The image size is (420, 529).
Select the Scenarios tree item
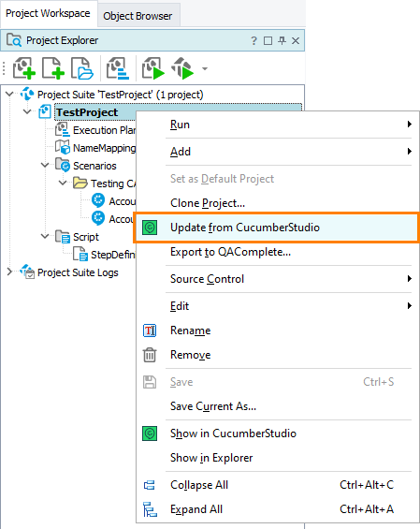(94, 166)
